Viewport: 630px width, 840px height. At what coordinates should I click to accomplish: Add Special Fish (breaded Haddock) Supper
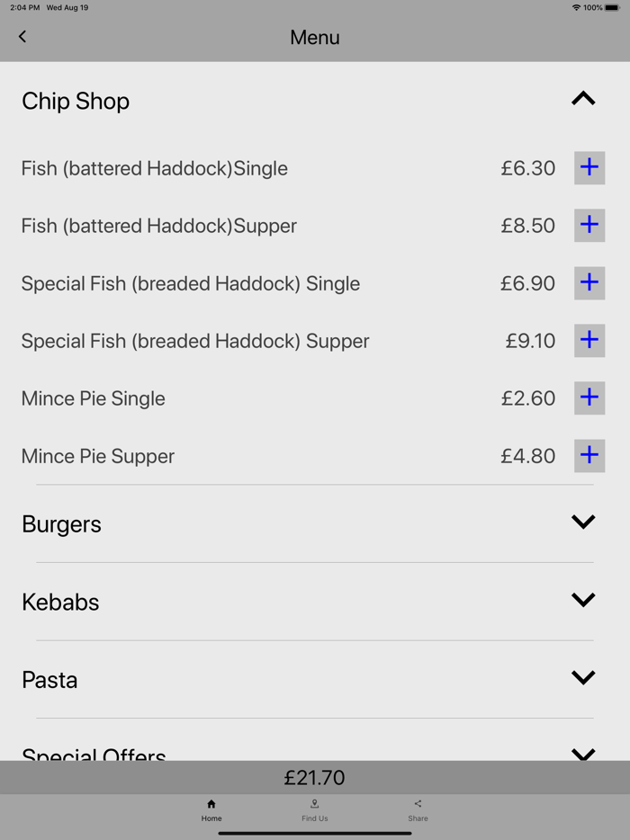click(589, 341)
